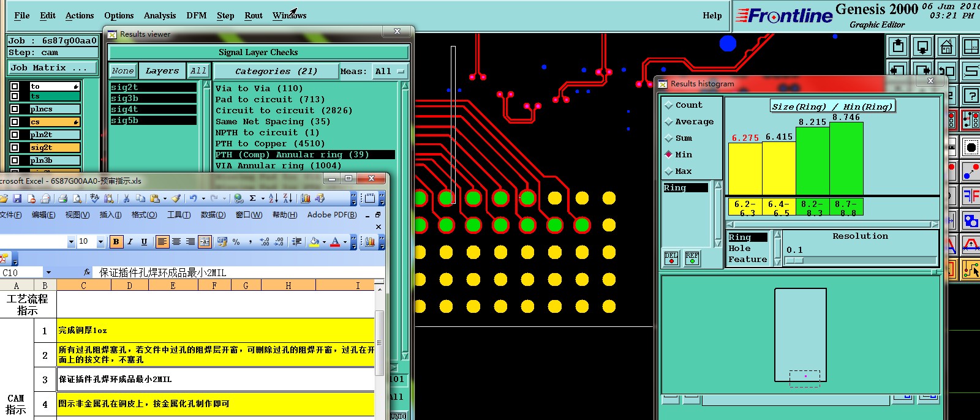
Task: Click the REF button in histogram window
Action: (x=692, y=258)
